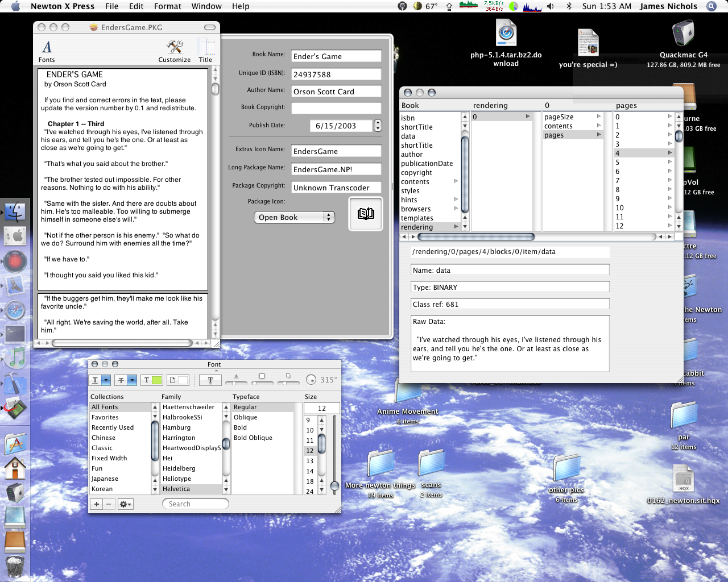Click the Raw Data text area
Viewport: 728px width, 582px height.
tap(510, 343)
